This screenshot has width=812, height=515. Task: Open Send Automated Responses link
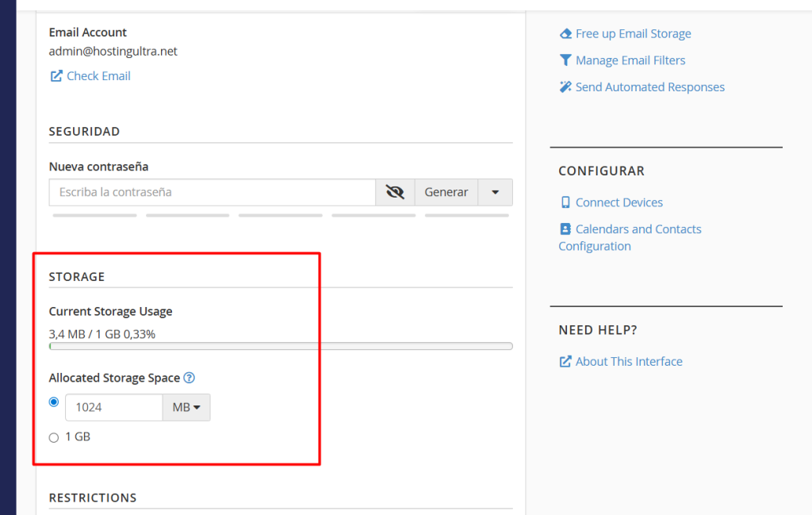point(649,87)
